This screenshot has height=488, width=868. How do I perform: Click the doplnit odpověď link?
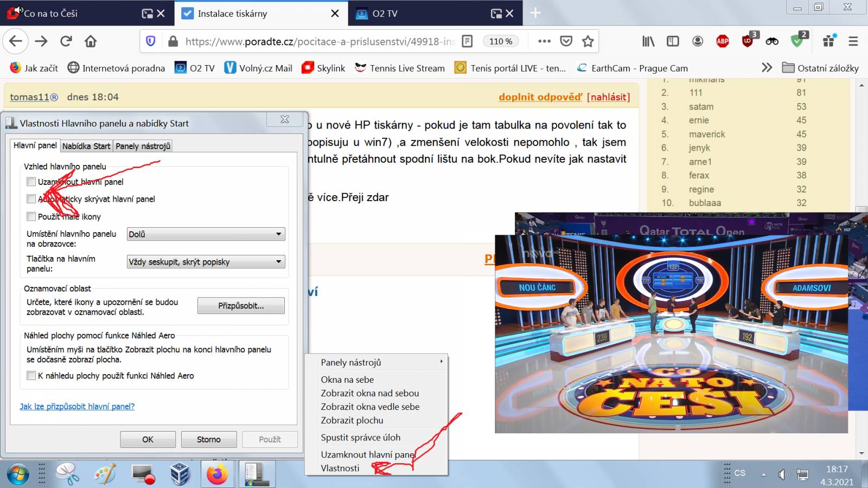click(540, 97)
